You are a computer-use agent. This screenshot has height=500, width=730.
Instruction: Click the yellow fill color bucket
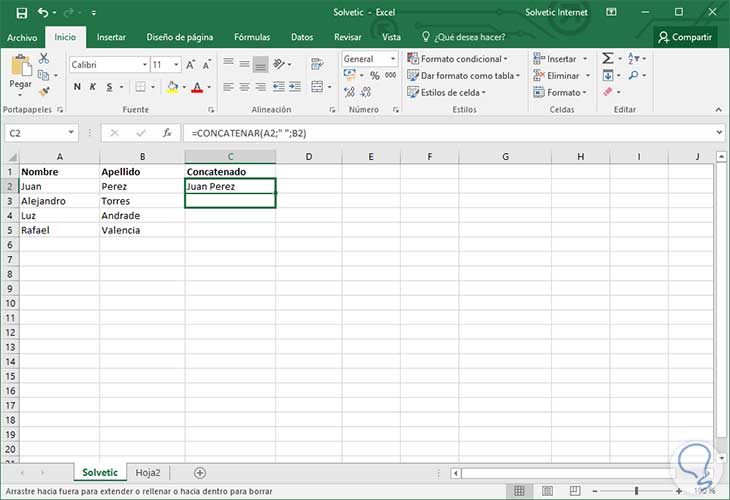[173, 87]
